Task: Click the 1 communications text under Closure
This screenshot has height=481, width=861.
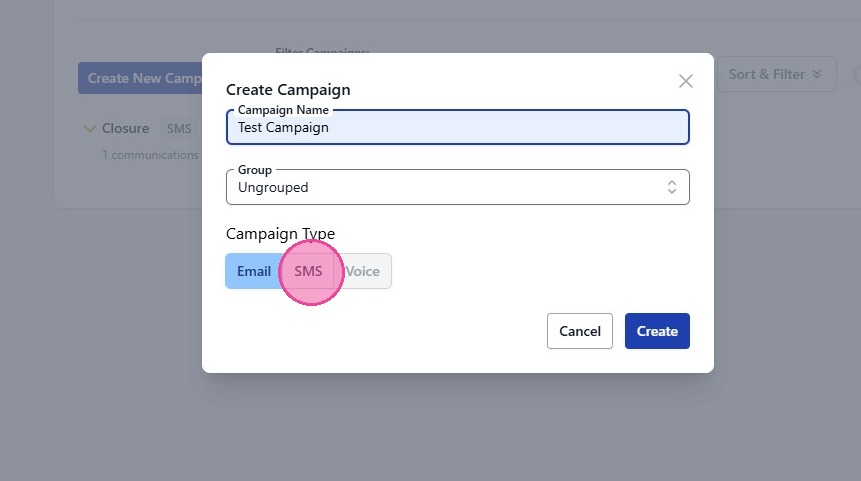Action: tap(150, 155)
